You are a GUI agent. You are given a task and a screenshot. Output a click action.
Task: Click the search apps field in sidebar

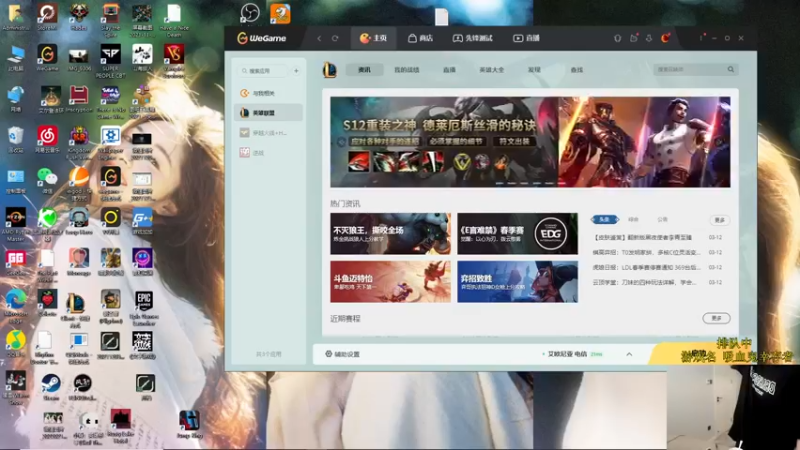coord(264,71)
